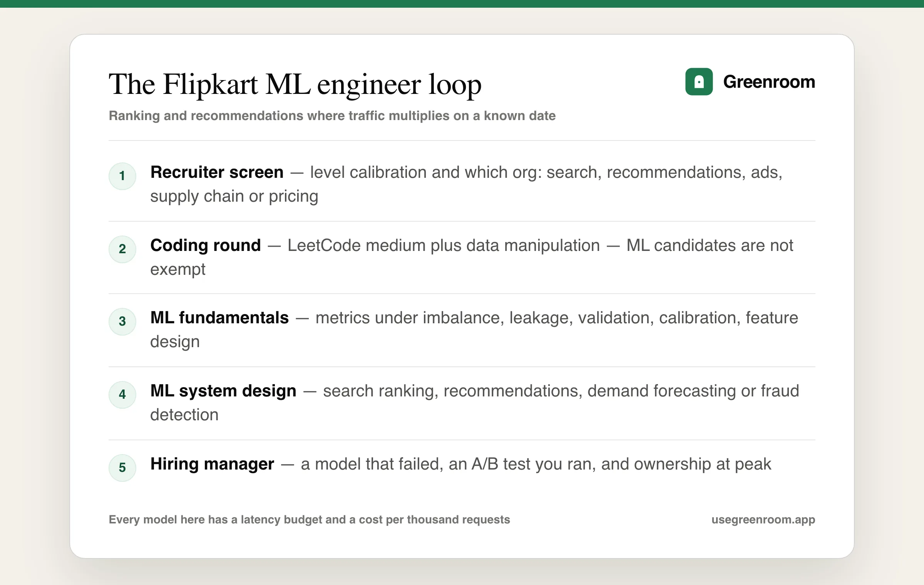Select the step 1 number badge

coord(122,176)
